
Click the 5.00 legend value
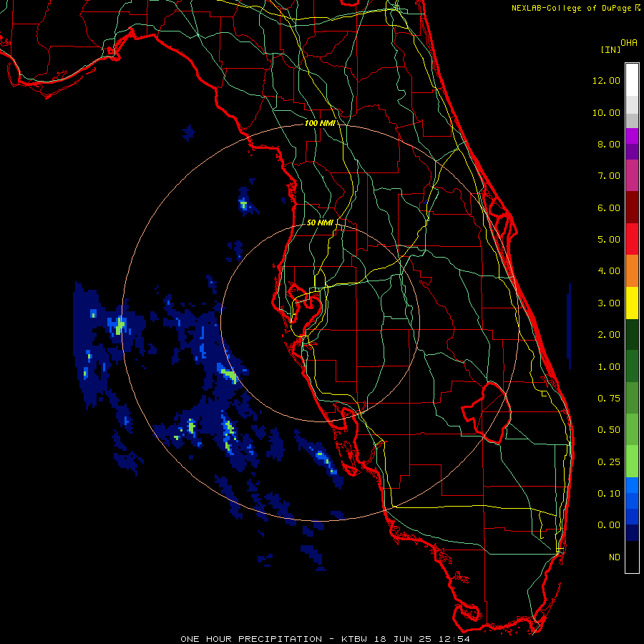point(609,240)
